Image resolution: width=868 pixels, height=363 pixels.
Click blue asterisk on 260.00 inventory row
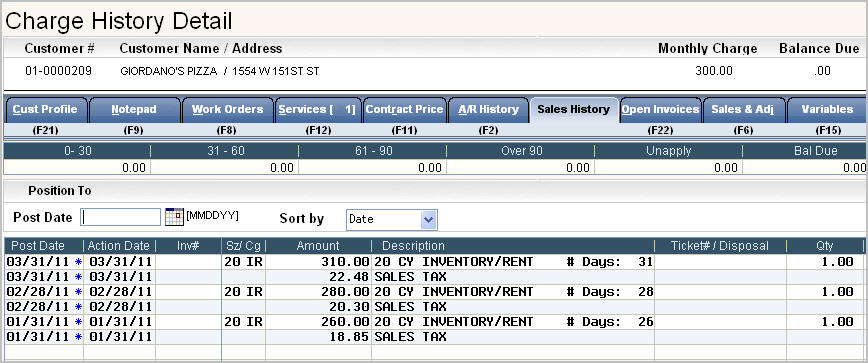click(79, 321)
